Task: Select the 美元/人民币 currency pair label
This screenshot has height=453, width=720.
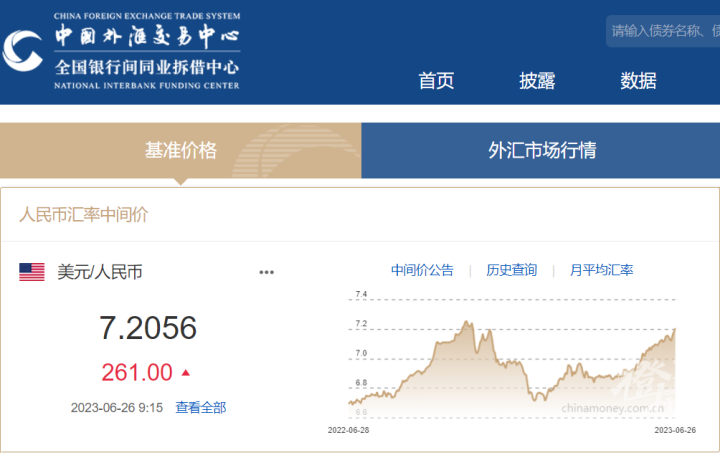Action: pos(100,271)
